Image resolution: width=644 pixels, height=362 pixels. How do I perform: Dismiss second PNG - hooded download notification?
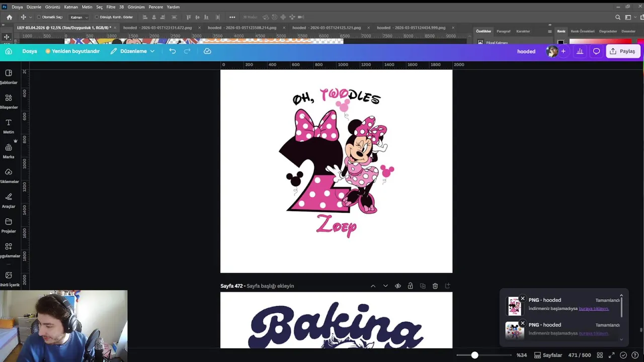pyautogui.click(x=523, y=323)
